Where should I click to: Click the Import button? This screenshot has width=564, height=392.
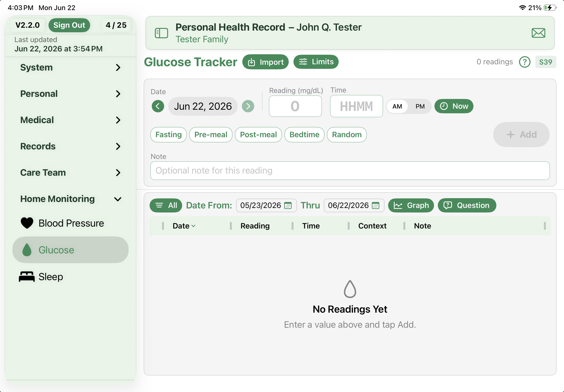tap(265, 62)
